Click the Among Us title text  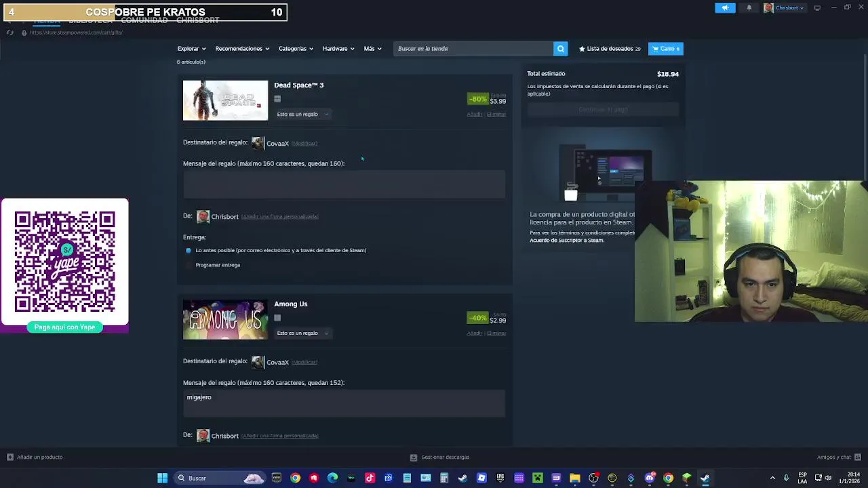(290, 304)
